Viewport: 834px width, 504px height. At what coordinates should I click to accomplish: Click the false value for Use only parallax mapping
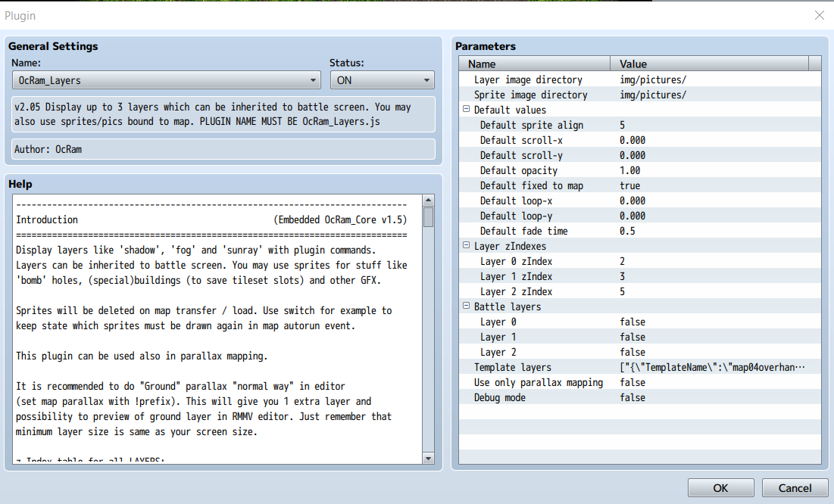[x=633, y=382]
